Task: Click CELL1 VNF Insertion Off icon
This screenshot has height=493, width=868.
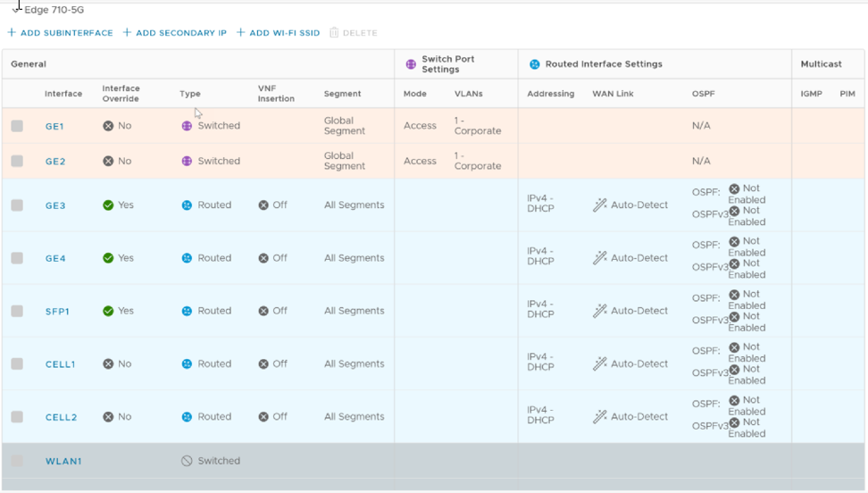Action: [263, 364]
